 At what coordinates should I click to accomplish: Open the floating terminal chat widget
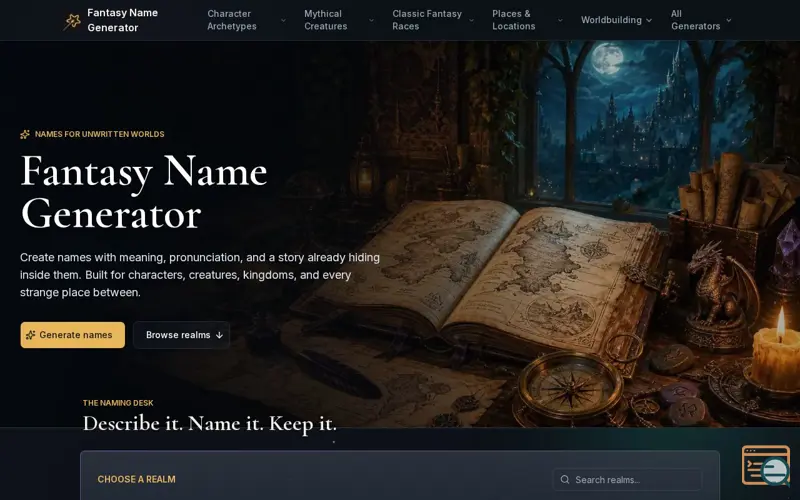766,465
